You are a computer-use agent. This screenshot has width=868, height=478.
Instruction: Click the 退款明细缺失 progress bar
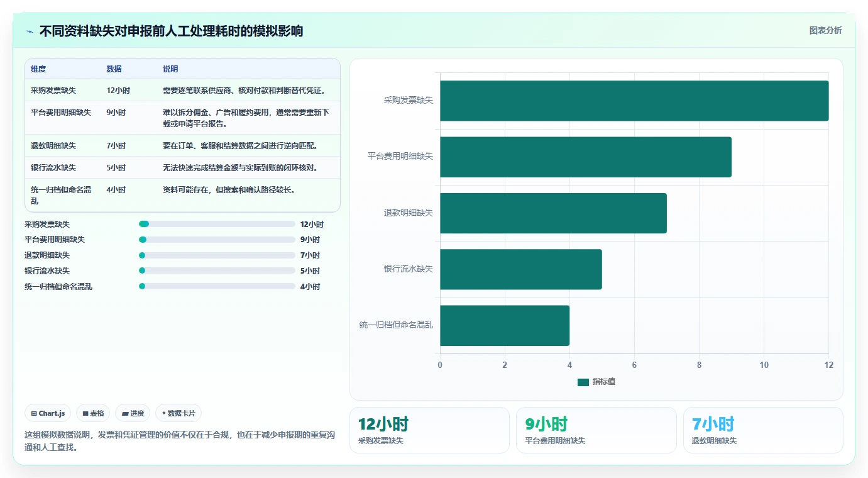click(x=217, y=255)
